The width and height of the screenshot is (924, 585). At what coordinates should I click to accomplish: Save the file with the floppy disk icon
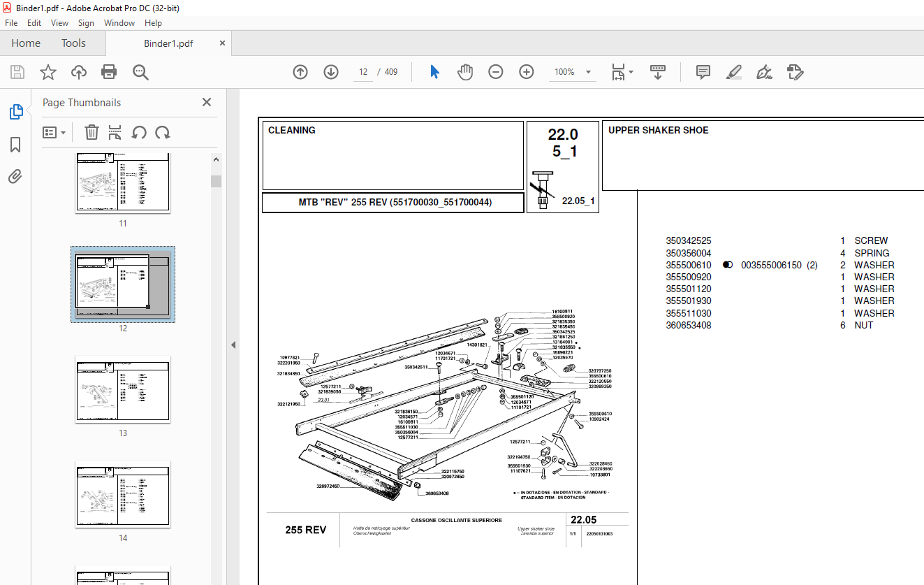[17, 72]
